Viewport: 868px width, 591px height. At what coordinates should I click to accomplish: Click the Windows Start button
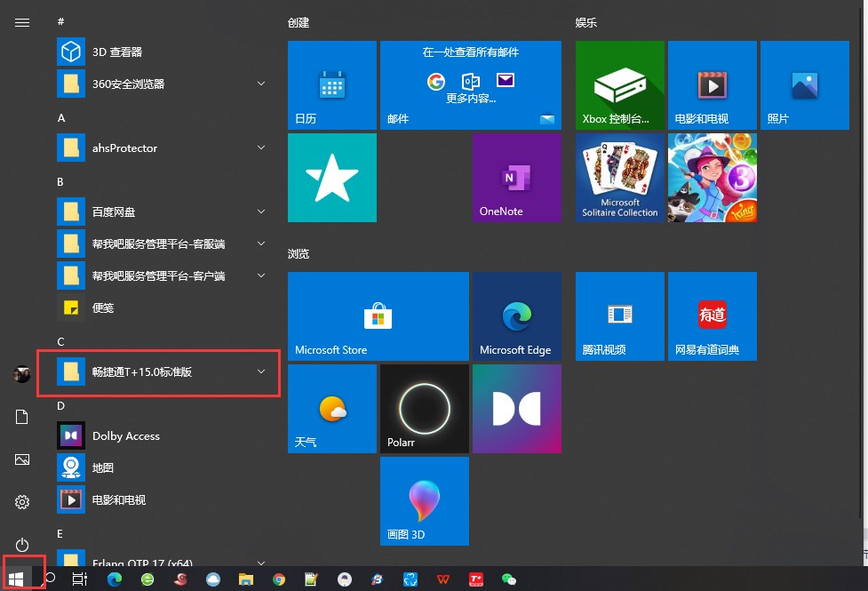[x=16, y=579]
